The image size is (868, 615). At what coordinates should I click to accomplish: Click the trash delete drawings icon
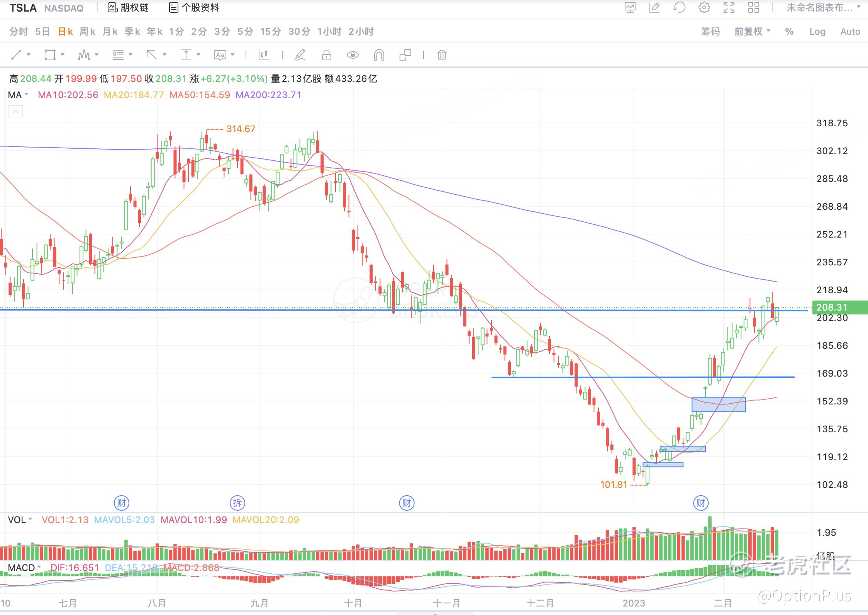[442, 55]
